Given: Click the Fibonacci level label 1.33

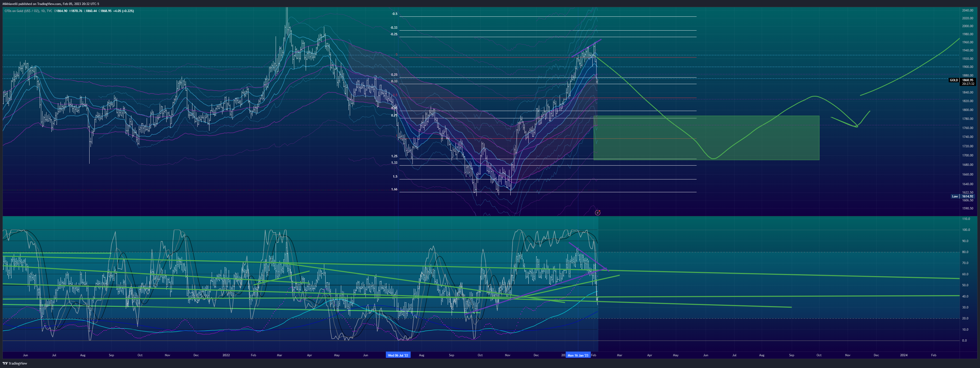Looking at the screenshot, I should tap(394, 163).
